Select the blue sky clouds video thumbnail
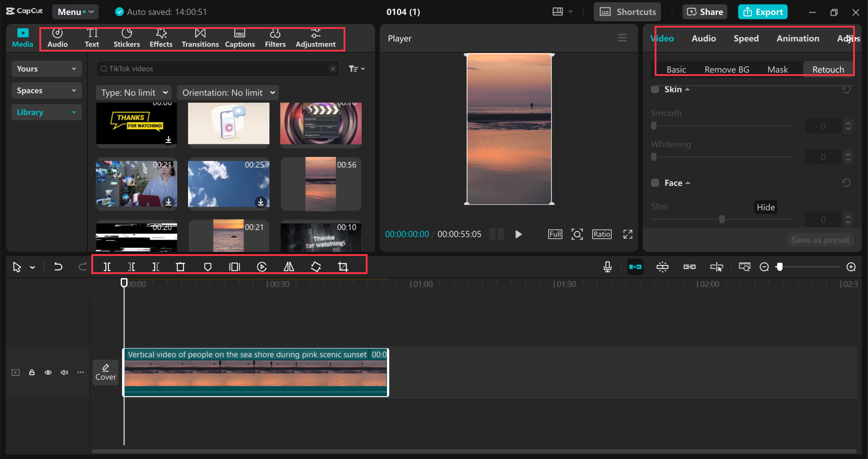 click(228, 184)
